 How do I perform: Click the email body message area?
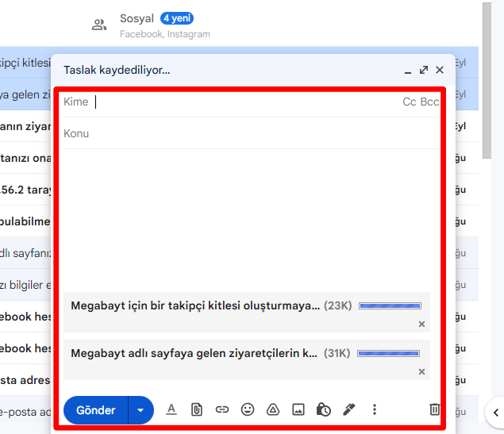pyautogui.click(x=252, y=220)
